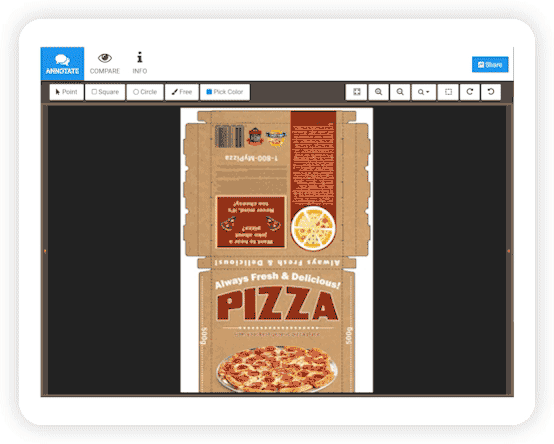Click the magnifier button beside the fit-screen icon

pyautogui.click(x=378, y=92)
